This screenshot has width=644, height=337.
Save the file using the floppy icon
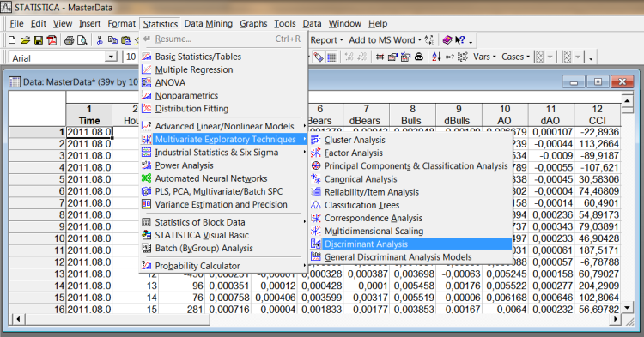38,39
